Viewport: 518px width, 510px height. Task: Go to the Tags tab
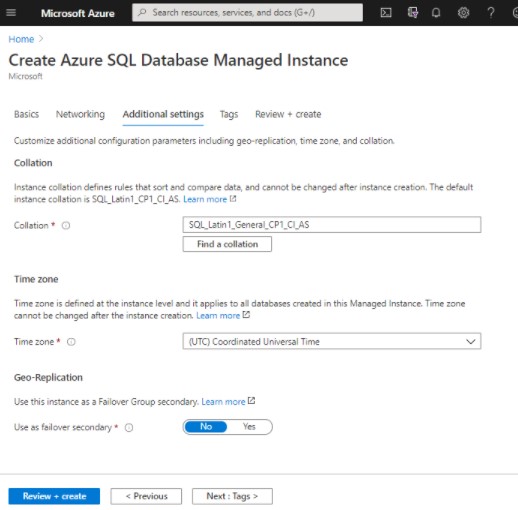click(229, 114)
